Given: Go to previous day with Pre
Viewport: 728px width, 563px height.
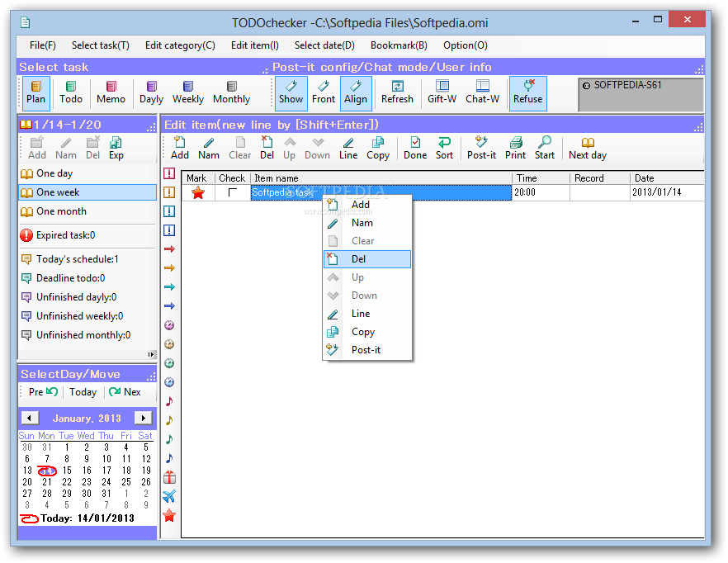Looking at the screenshot, I should (x=43, y=392).
